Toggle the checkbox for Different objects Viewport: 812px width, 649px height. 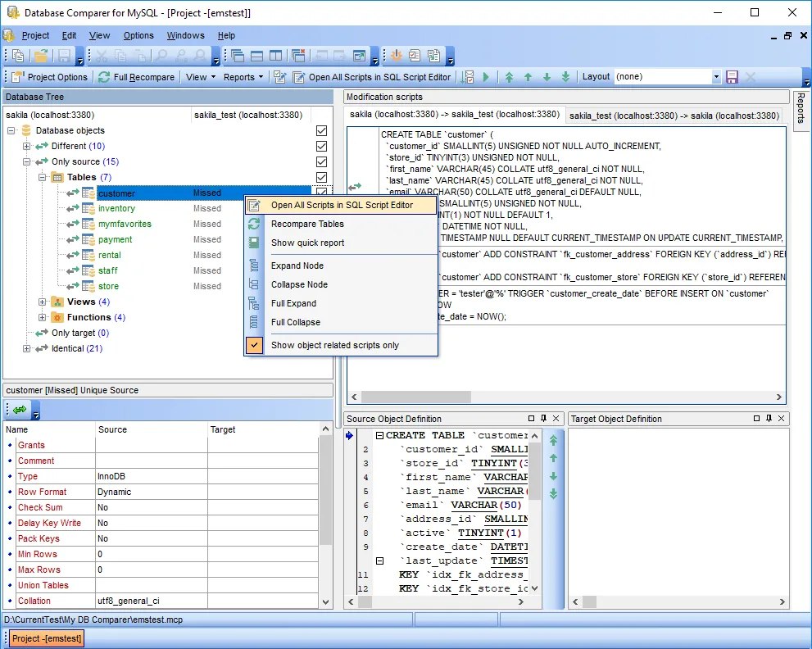(321, 147)
